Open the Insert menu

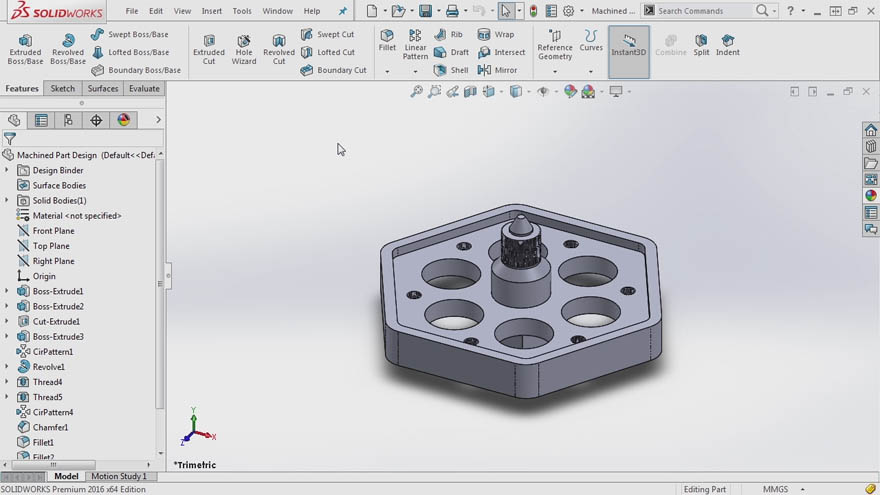(212, 11)
